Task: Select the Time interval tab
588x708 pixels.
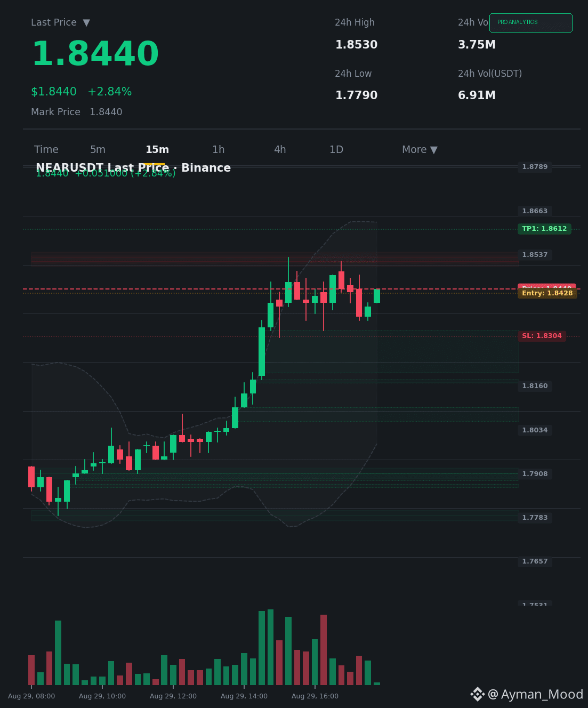Action: (x=46, y=150)
